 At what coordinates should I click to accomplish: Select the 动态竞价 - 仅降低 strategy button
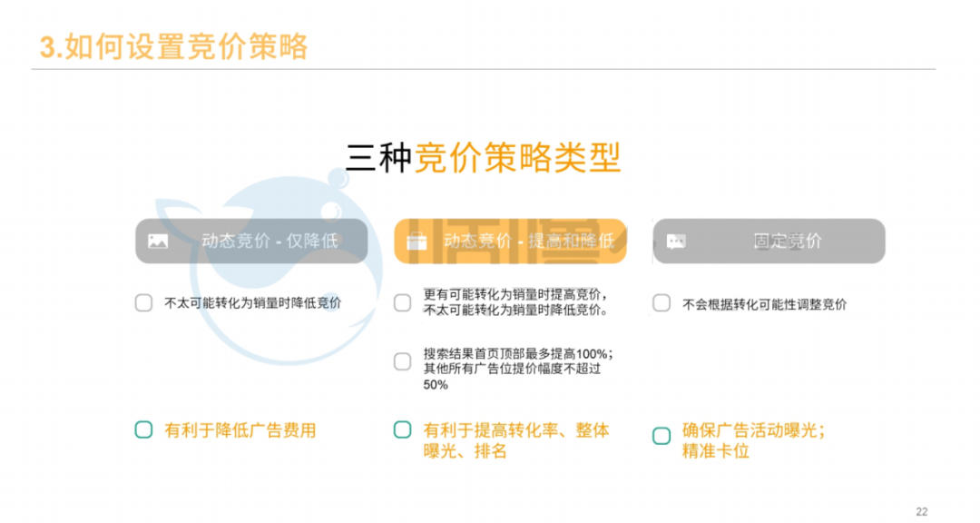(x=251, y=242)
